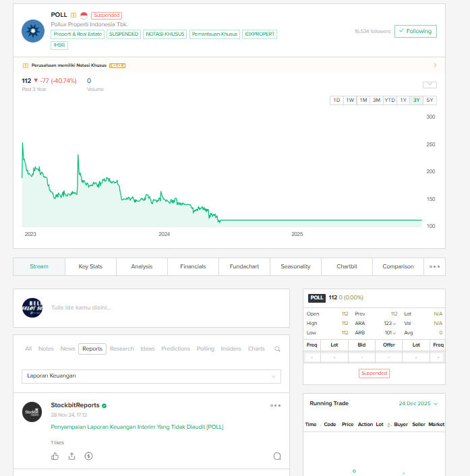Click the POLL ticker badge in orderbook
The image size is (470, 476).
tap(317, 298)
